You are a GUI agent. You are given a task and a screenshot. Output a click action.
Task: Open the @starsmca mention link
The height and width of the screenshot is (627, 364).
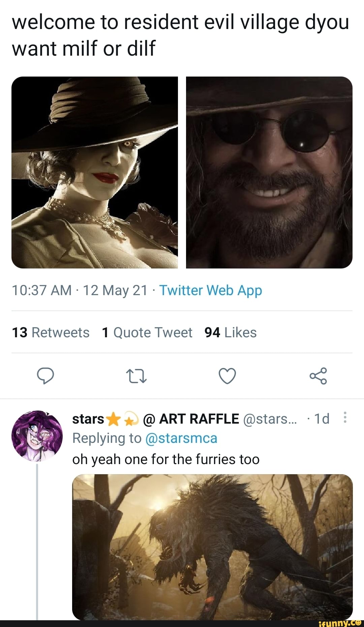181,438
